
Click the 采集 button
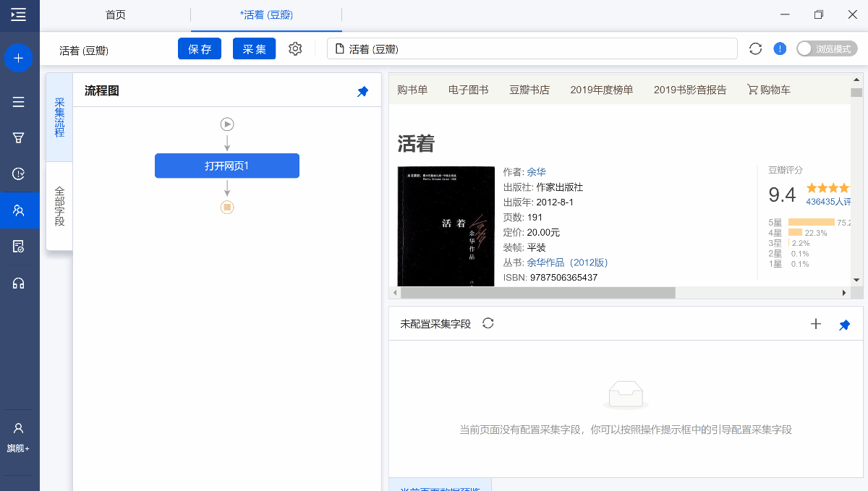[x=254, y=48]
